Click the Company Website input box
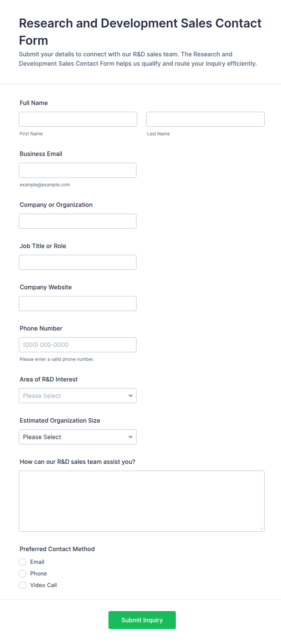This screenshot has width=281, height=644. [x=78, y=304]
